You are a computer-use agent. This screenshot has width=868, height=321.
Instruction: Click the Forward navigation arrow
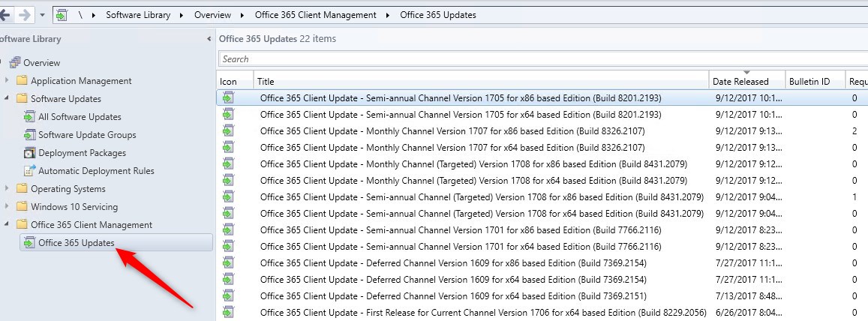tap(24, 15)
